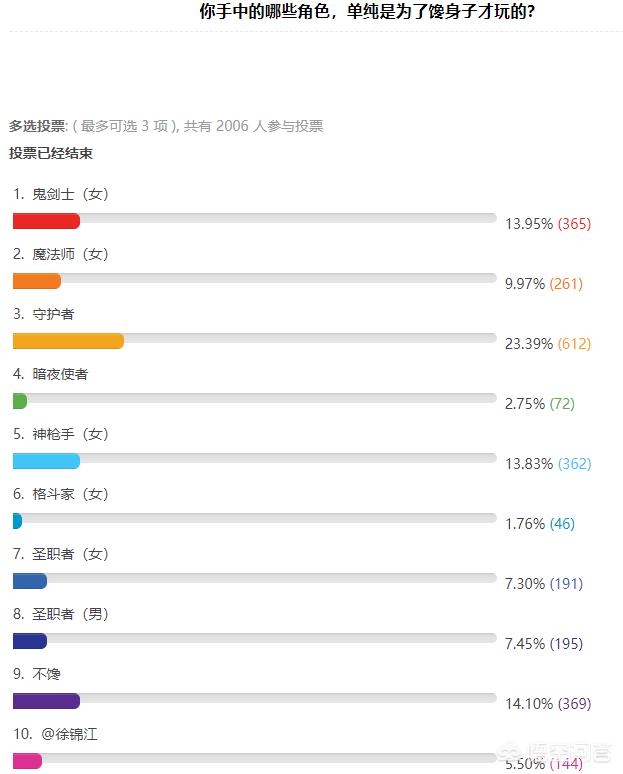623x774 pixels.
Task: Click the yellow 守护者 progress bar
Action: pos(68,341)
